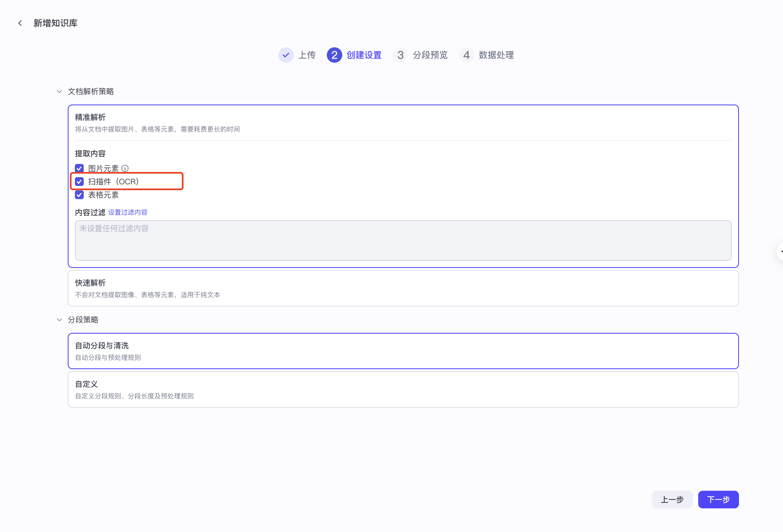
Task: Click the step 2 circle icon
Action: [334, 55]
